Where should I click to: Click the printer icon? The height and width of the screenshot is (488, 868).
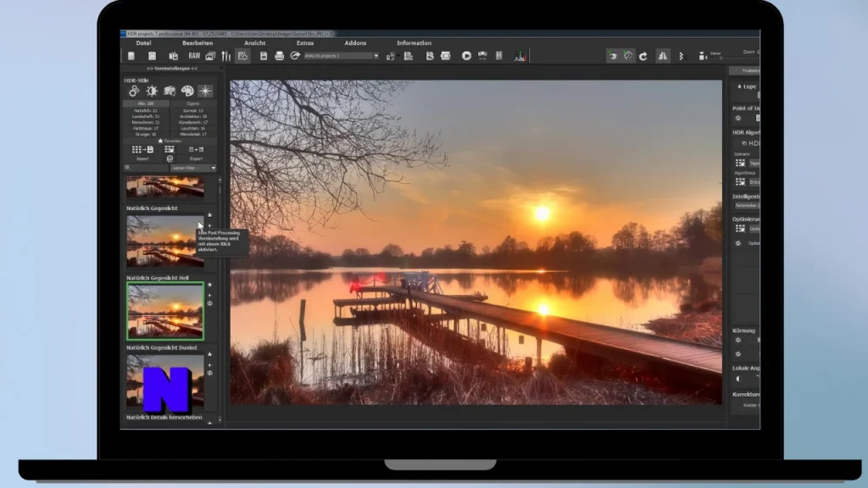[279, 56]
